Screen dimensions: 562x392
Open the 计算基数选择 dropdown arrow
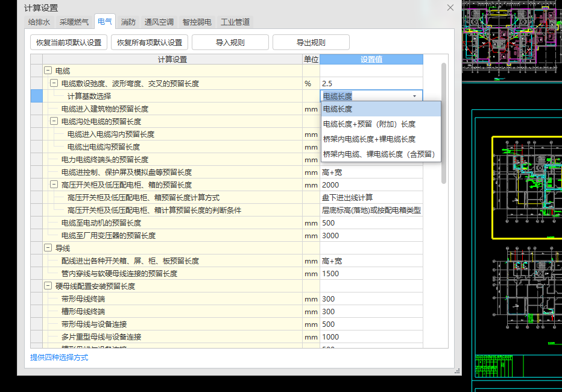click(x=414, y=96)
